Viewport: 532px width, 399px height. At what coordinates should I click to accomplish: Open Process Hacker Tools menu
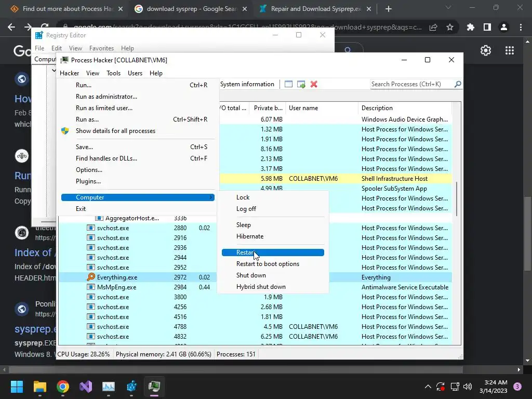coord(113,73)
